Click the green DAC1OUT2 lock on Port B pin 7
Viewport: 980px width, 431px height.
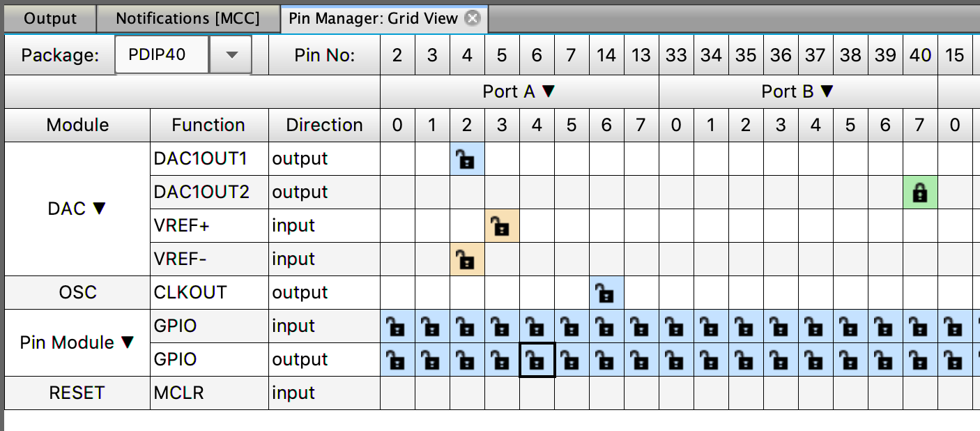click(x=920, y=192)
